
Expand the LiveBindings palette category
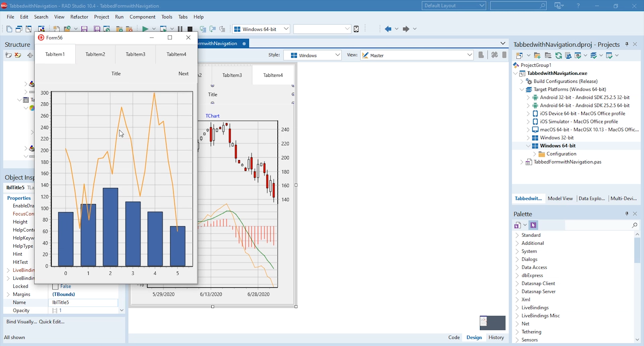pos(517,308)
